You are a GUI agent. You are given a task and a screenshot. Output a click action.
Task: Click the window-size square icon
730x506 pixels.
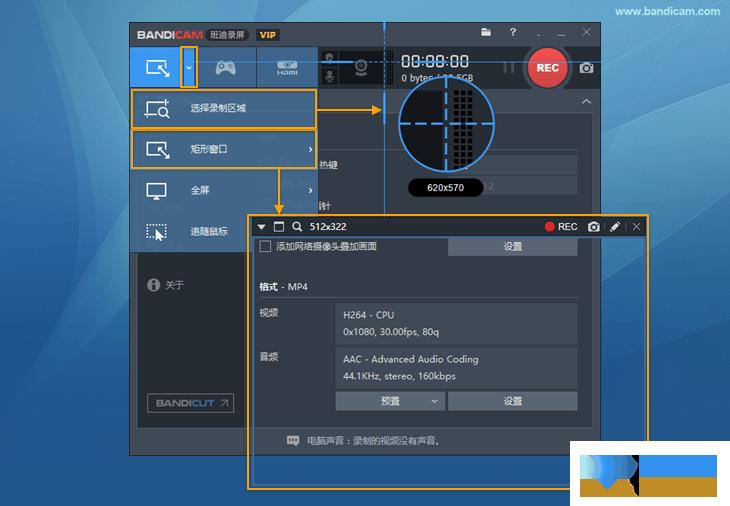coord(279,227)
